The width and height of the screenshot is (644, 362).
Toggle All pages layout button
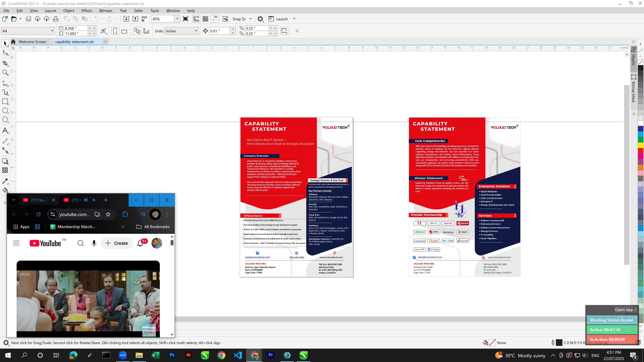tap(137, 31)
